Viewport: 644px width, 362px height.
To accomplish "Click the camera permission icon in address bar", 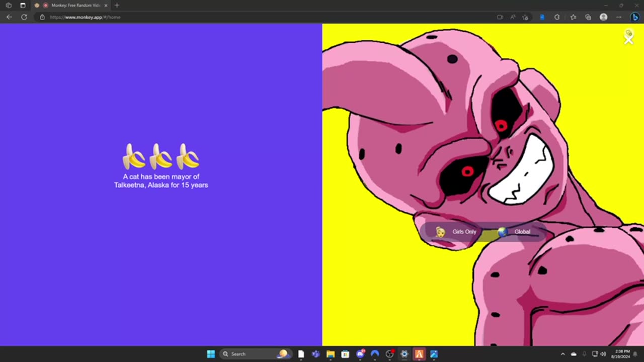I will point(500,17).
